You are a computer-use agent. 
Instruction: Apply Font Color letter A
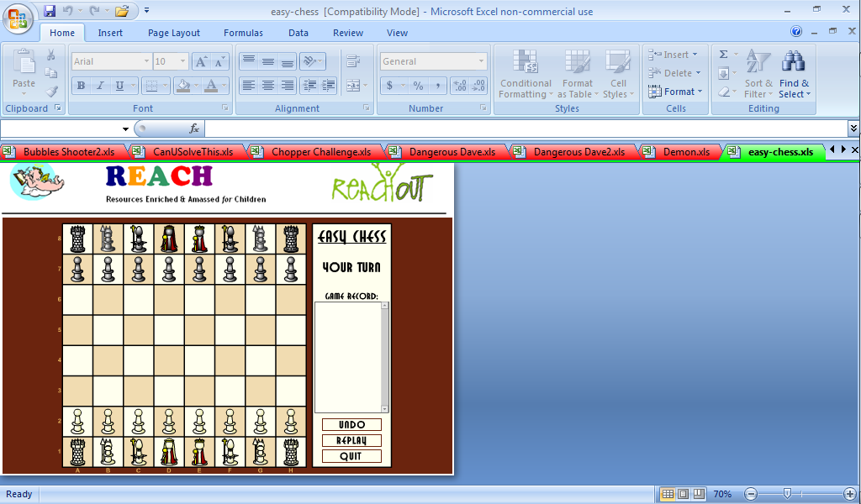[211, 86]
